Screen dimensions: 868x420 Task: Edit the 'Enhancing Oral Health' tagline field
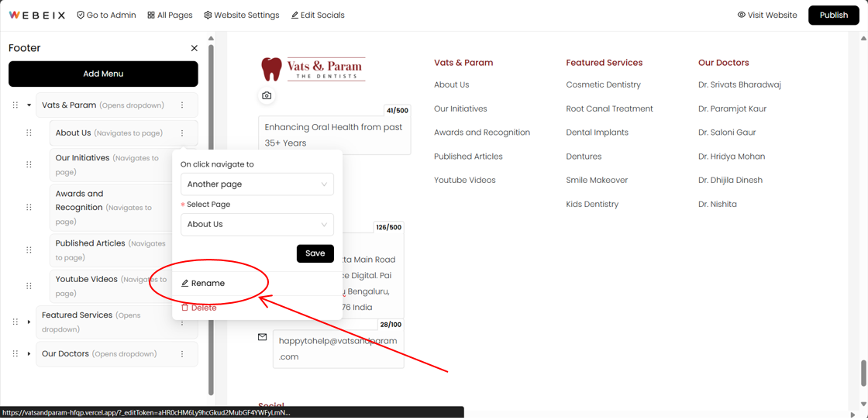click(334, 135)
